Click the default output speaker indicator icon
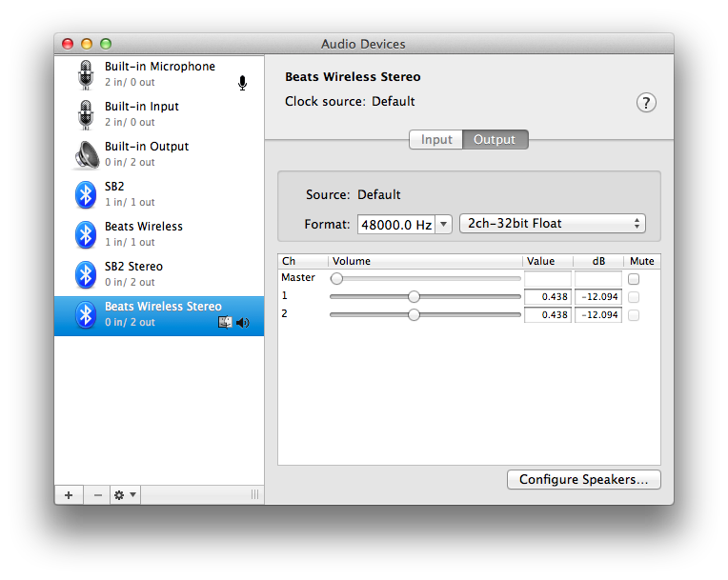The width and height of the screenshot is (728, 580). (x=243, y=323)
